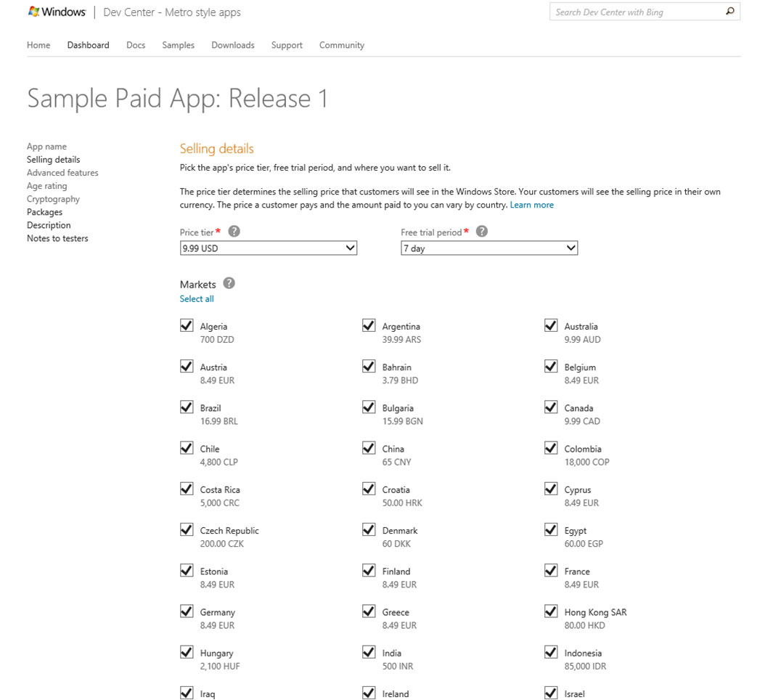Screen dimensions: 760x700
Task: Uncheck the Algeria market checkbox
Action: (x=187, y=325)
